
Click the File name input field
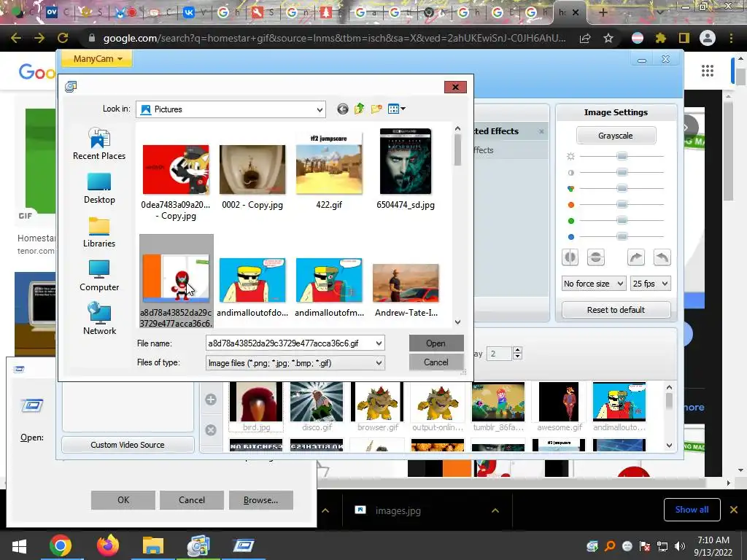tap(290, 343)
